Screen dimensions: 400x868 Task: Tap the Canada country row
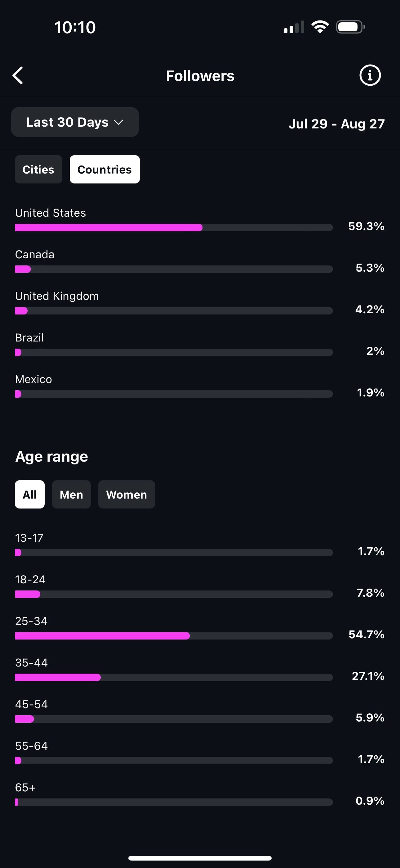[200, 261]
